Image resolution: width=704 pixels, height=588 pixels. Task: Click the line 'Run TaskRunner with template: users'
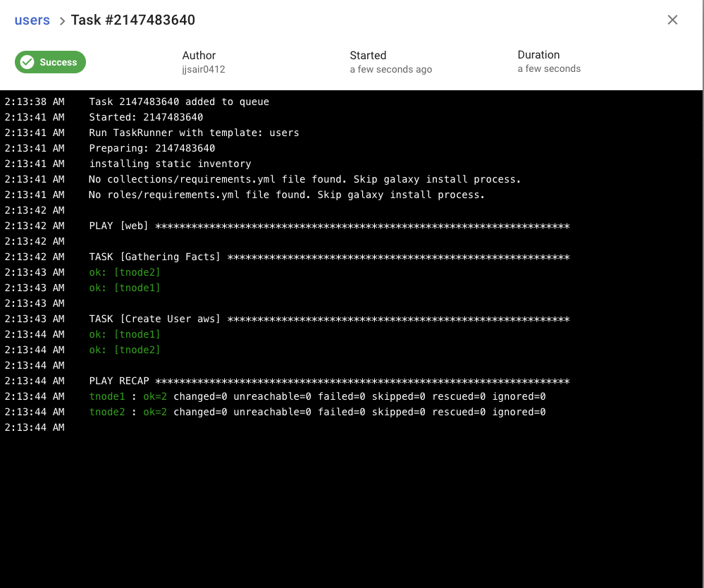point(194,133)
